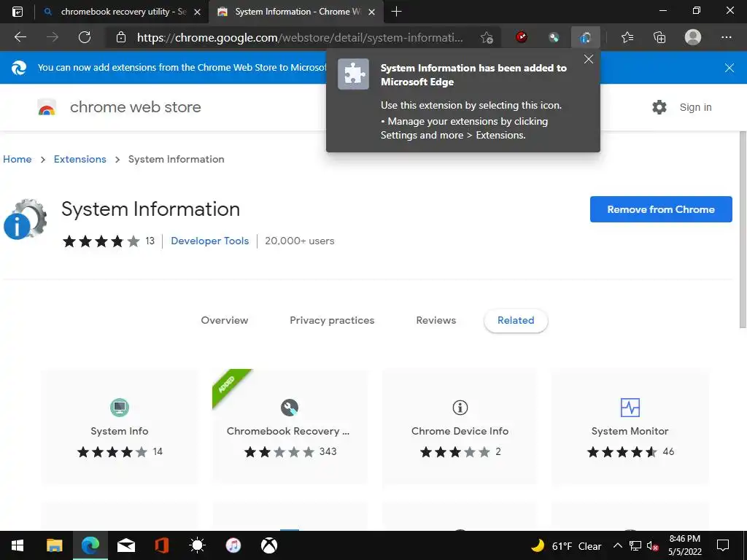
Task: Open the Chrome Device Info card
Action: pos(460,427)
